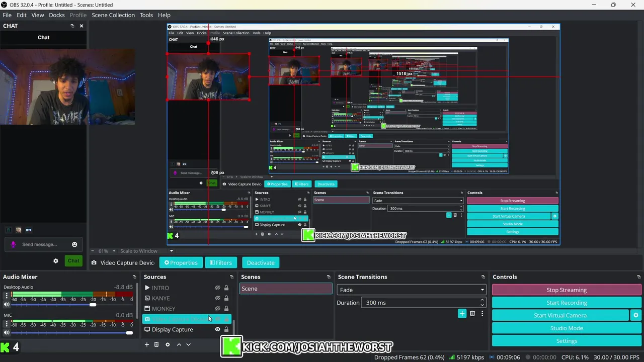
Task: Select the Scene entry in Scenes list
Action: tap(286, 289)
